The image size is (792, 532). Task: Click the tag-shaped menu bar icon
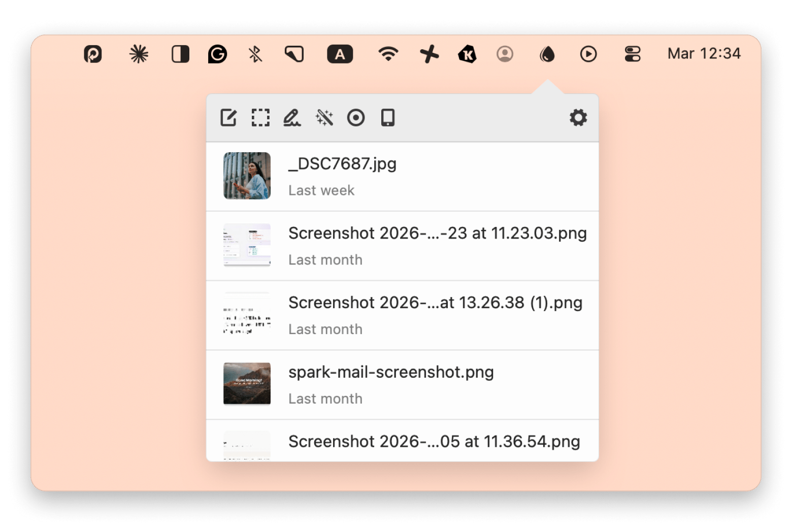click(x=294, y=54)
